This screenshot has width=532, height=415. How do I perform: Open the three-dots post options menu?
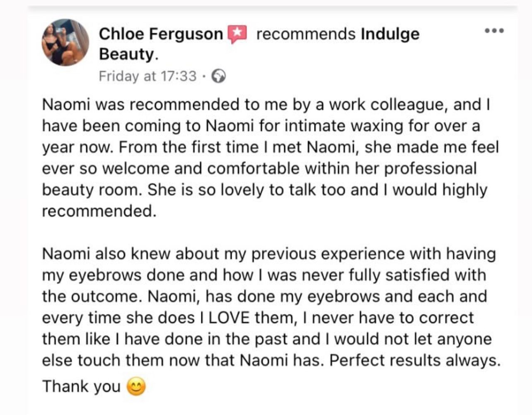coord(495,31)
